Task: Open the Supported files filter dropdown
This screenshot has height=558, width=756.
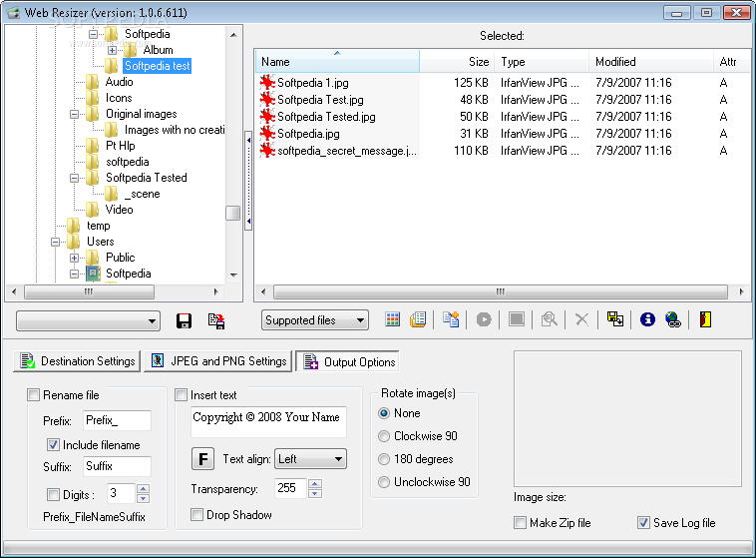Action: coord(315,320)
